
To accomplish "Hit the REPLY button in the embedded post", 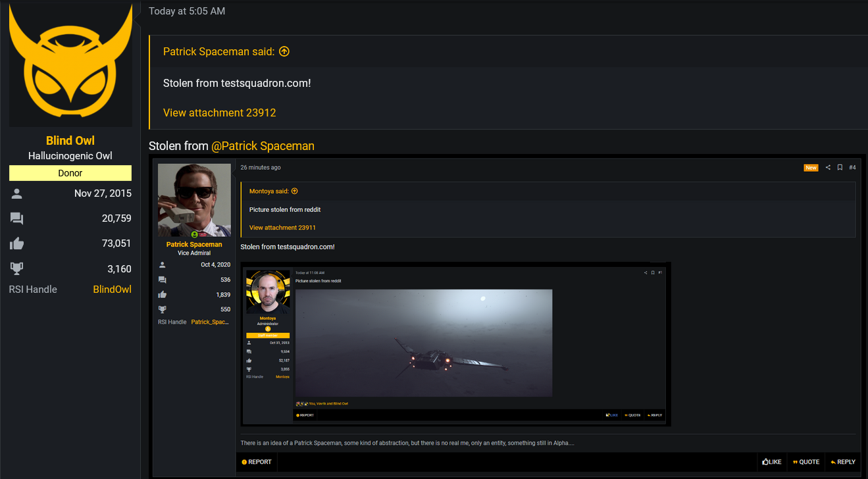I will pos(842,462).
